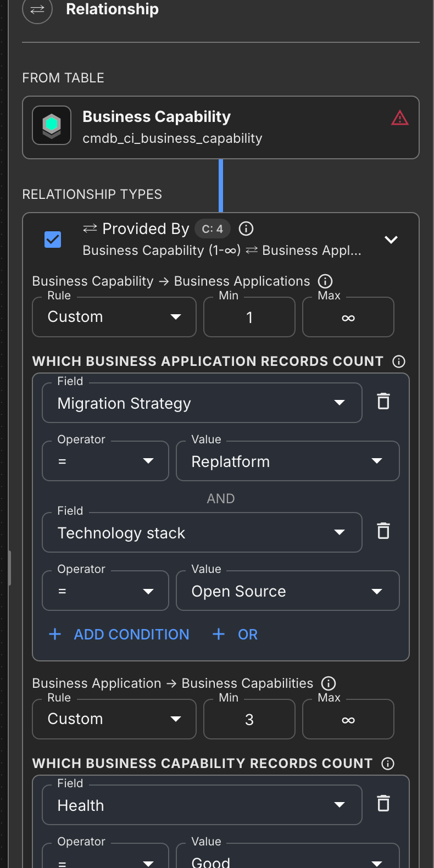This screenshot has width=434, height=868.
Task: Open the Replatform value dropdown
Action: [288, 461]
